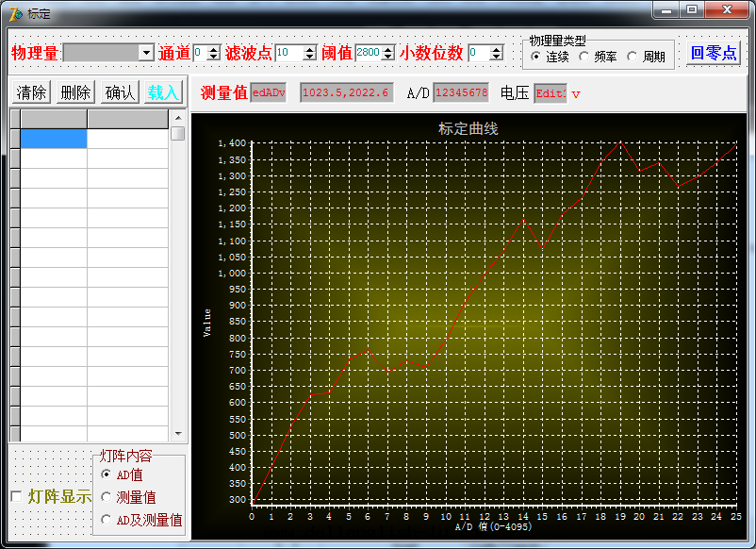
Task: Click the 载入 button
Action: click(x=163, y=91)
